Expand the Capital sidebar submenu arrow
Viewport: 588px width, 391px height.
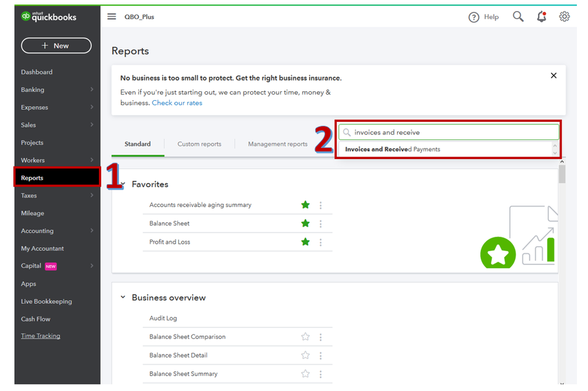click(x=92, y=266)
